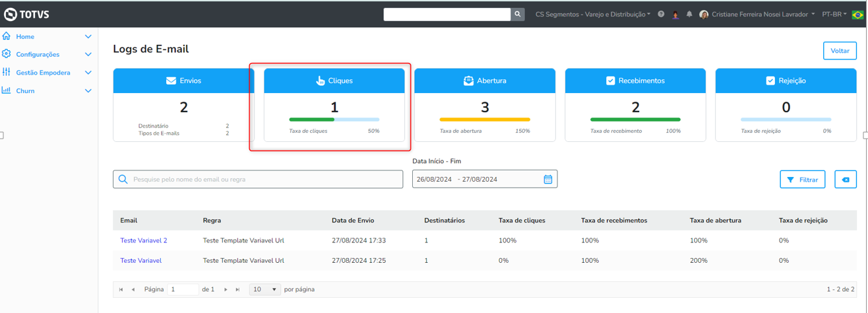Click the Envios card header

pos(184,81)
